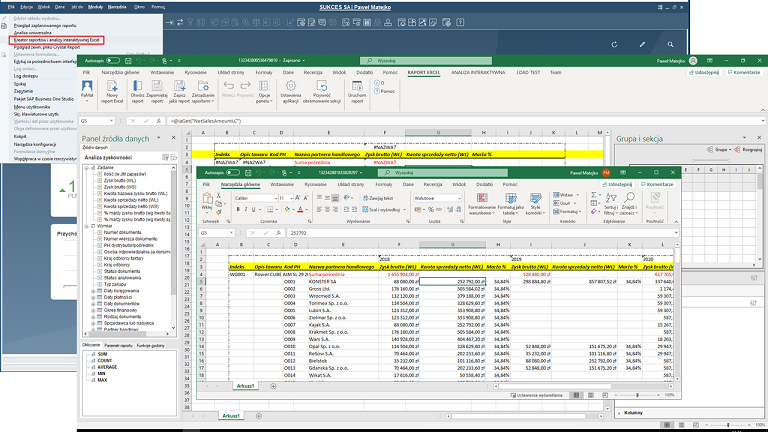Image resolution: width=768 pixels, height=432 pixels.
Task: Collapse Wymiar tree node
Action: pyautogui.click(x=87, y=226)
